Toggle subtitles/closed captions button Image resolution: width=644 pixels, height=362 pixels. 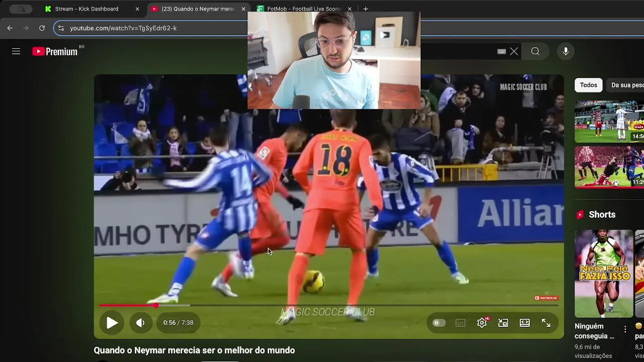click(460, 323)
